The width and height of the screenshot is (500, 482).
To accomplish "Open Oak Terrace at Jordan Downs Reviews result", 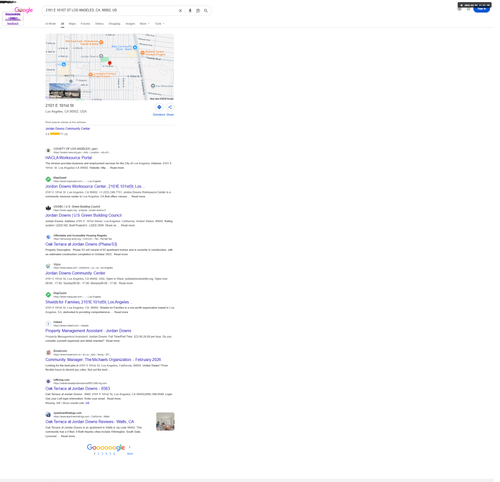I will click(x=90, y=422).
